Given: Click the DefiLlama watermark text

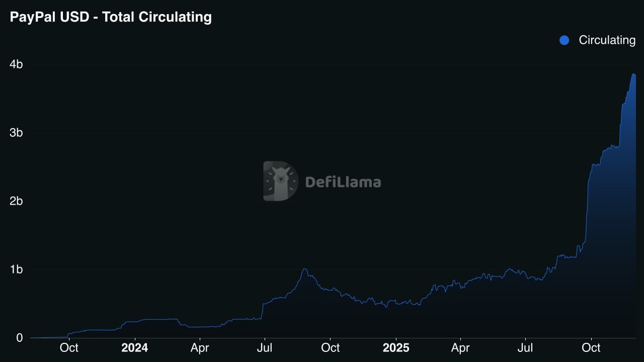Looking at the screenshot, I should (x=343, y=182).
